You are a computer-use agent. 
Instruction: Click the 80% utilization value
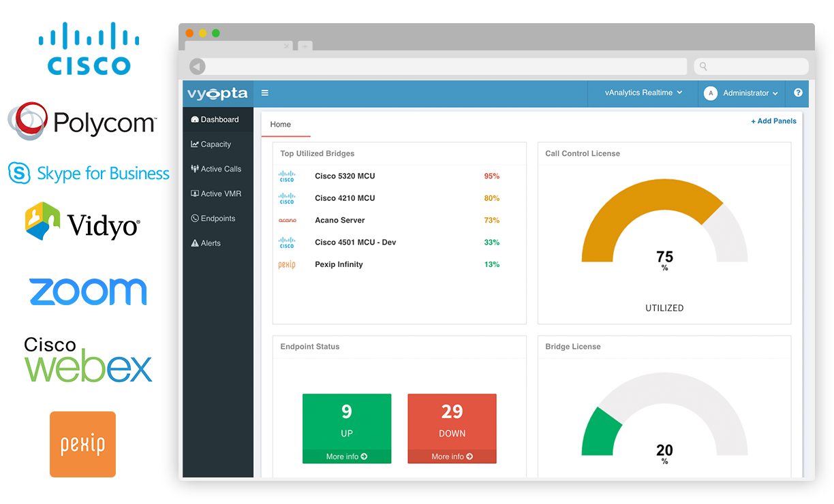pyautogui.click(x=492, y=198)
